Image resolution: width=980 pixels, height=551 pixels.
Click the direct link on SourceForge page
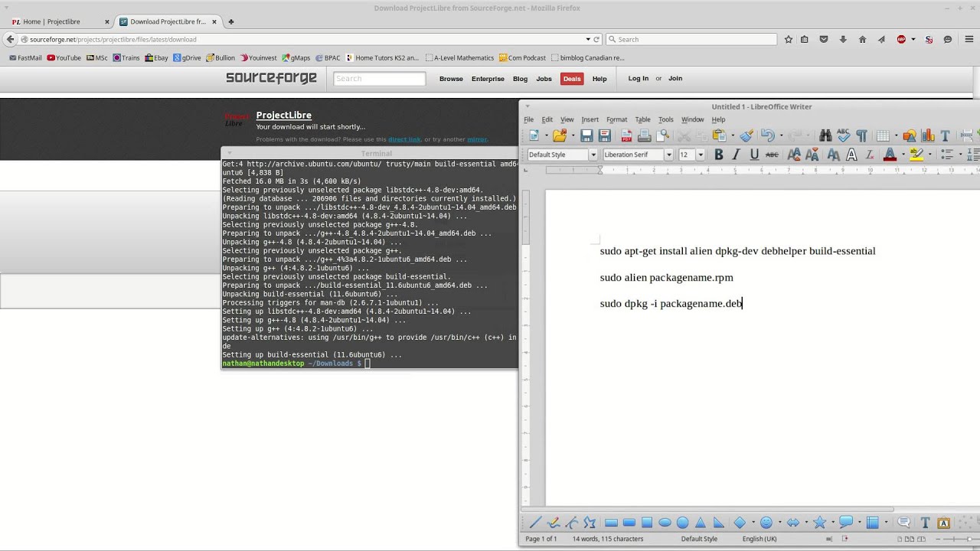(404, 139)
